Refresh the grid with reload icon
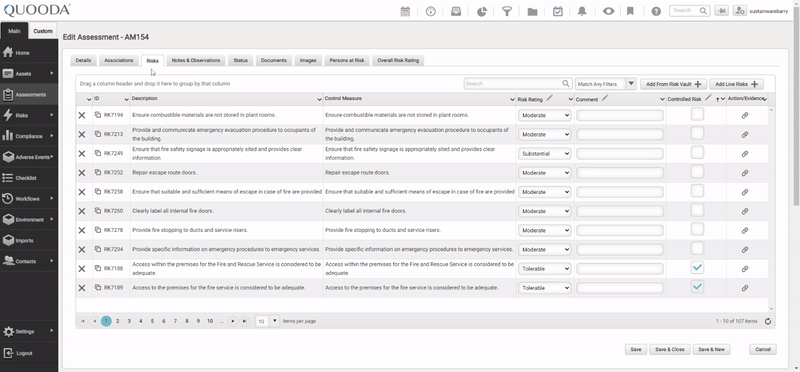The height and width of the screenshot is (372, 800). [x=767, y=321]
